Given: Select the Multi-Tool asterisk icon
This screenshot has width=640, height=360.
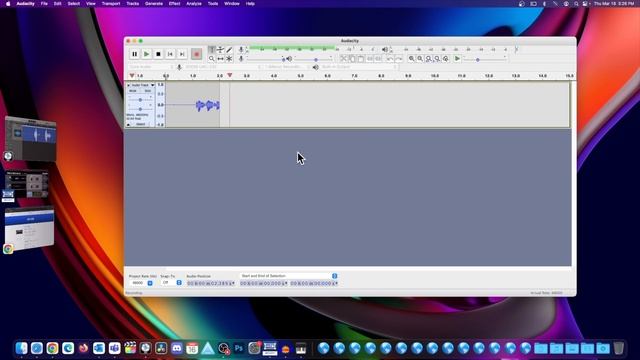Looking at the screenshot, I should tap(229, 59).
